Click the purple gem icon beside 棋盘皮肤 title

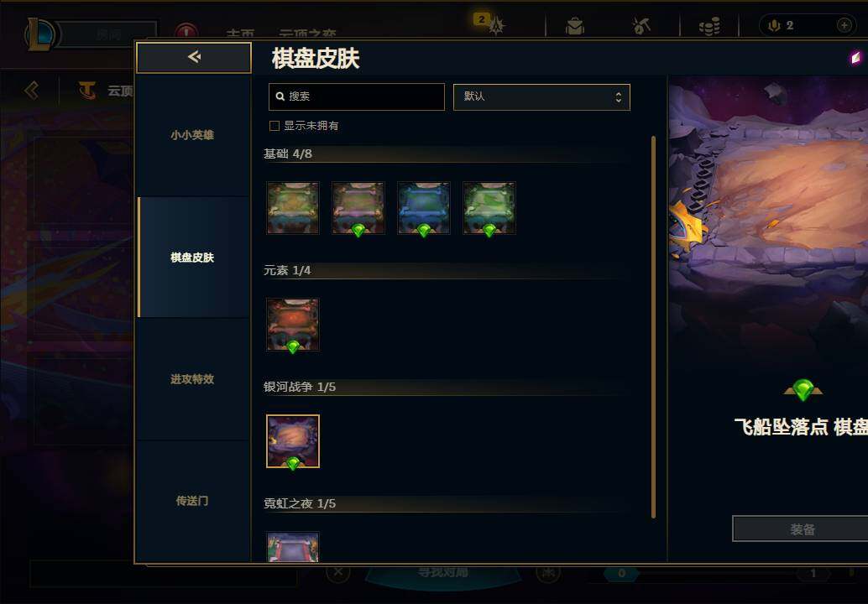coord(856,58)
